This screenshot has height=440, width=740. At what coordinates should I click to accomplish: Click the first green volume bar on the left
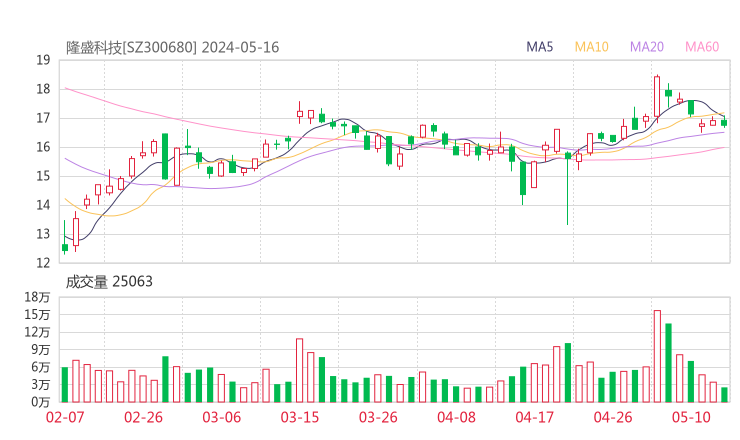65,385
